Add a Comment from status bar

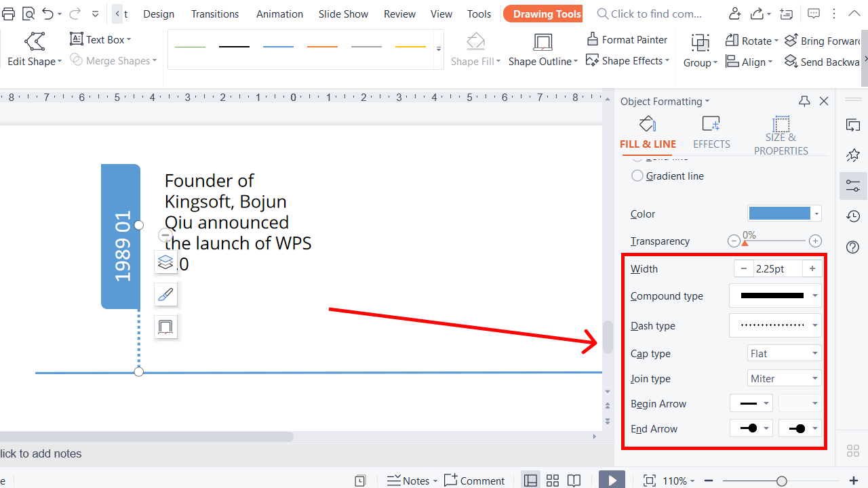click(x=475, y=481)
